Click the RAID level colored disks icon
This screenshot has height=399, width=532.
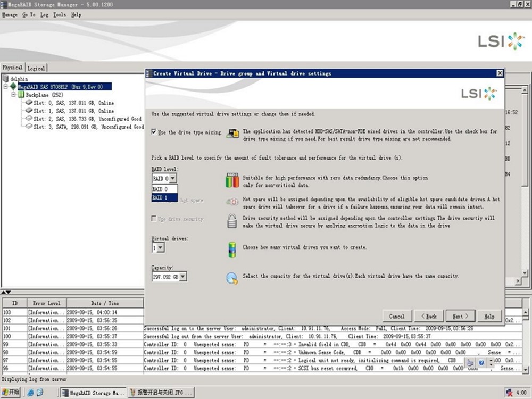tap(232, 181)
